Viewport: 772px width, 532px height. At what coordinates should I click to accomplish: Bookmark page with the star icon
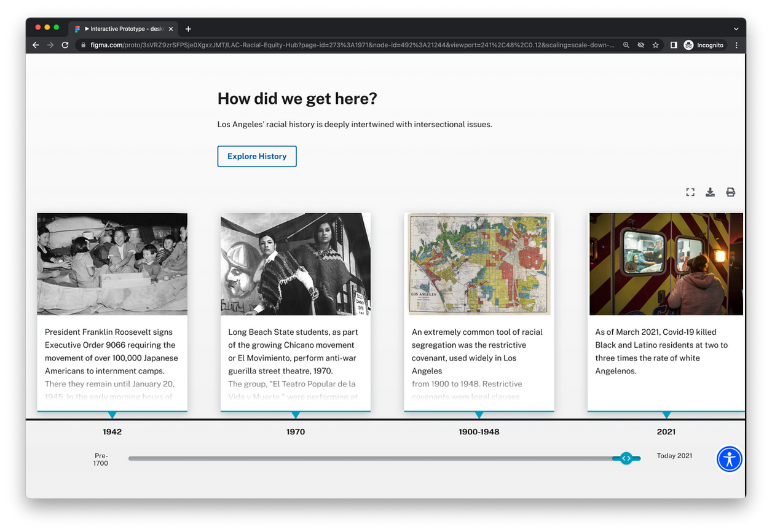(656, 45)
